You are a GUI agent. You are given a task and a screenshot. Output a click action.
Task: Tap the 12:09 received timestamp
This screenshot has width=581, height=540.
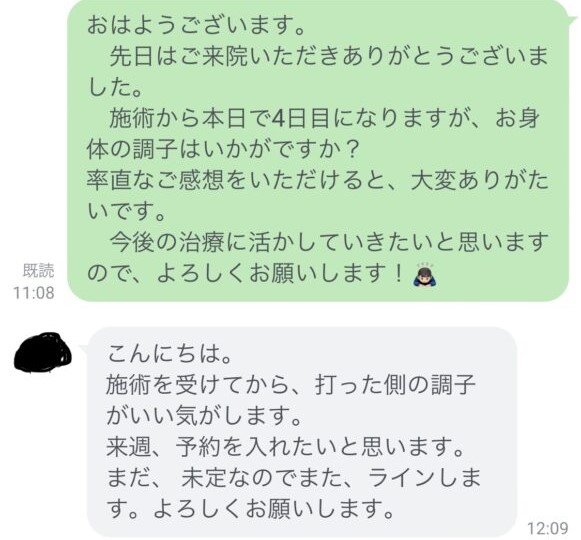pos(547,528)
